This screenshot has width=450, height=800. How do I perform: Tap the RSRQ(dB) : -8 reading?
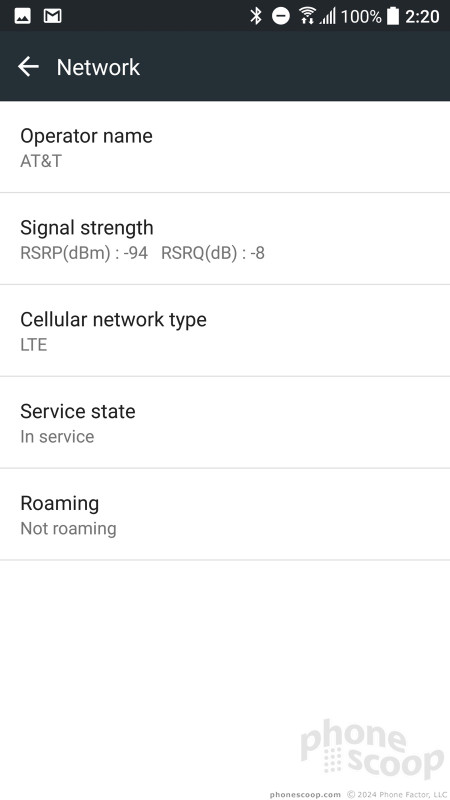[213, 253]
